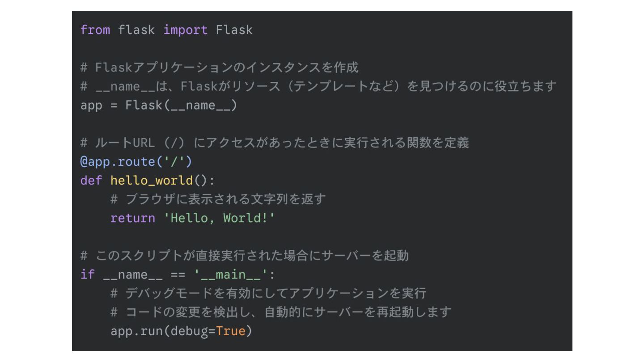The width and height of the screenshot is (644, 362).
Task: Click the __name__は comment line
Action: [x=318, y=86]
